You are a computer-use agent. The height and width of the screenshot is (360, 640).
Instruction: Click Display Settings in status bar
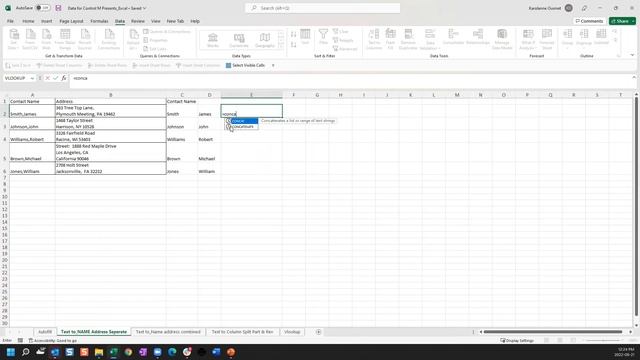pos(517,340)
